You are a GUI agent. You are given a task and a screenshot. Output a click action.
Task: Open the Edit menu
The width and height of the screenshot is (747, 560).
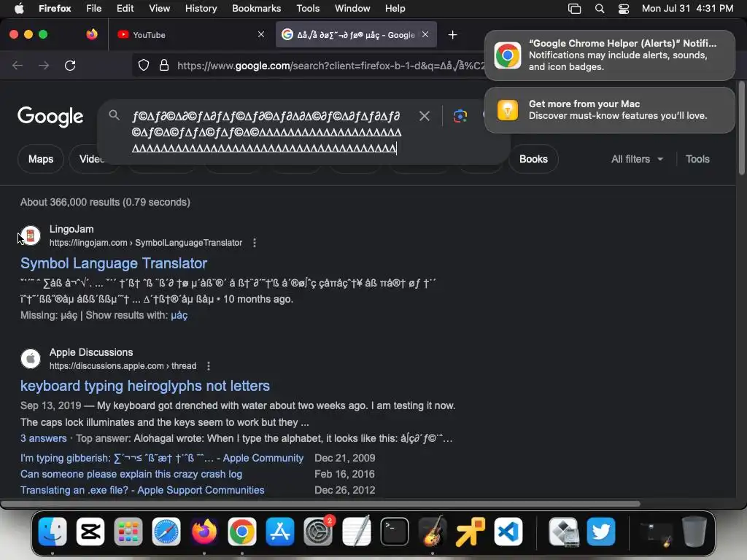click(125, 8)
